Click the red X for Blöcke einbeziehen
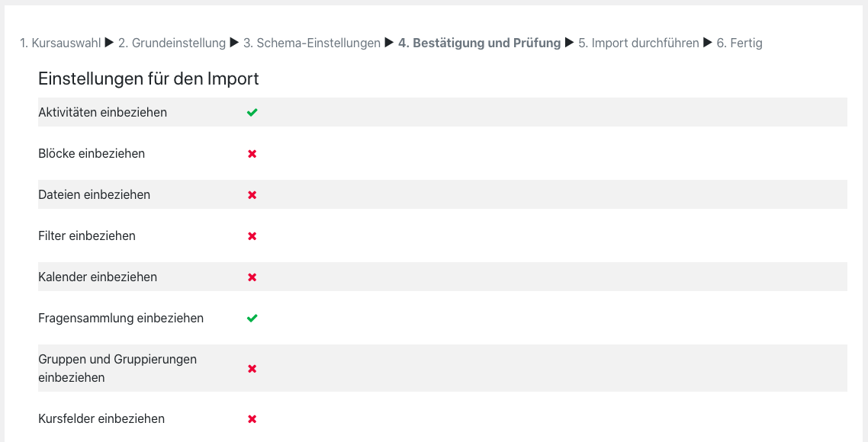The image size is (868, 442). click(x=252, y=154)
